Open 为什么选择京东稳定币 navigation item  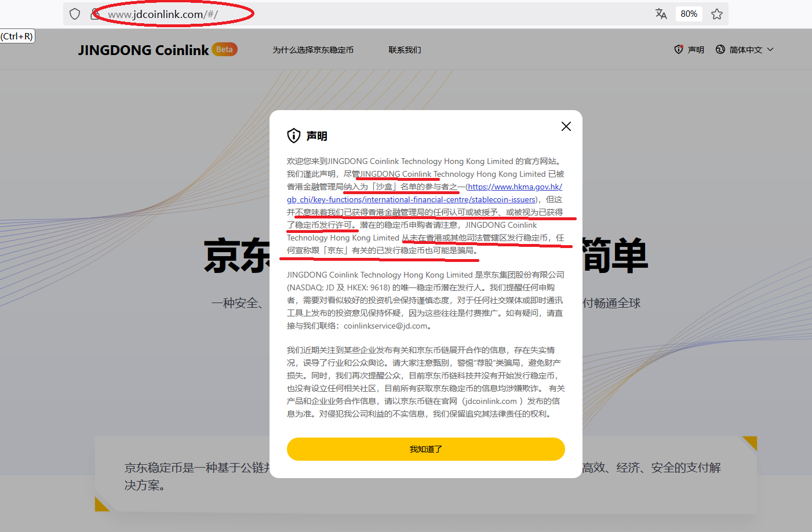click(x=313, y=50)
